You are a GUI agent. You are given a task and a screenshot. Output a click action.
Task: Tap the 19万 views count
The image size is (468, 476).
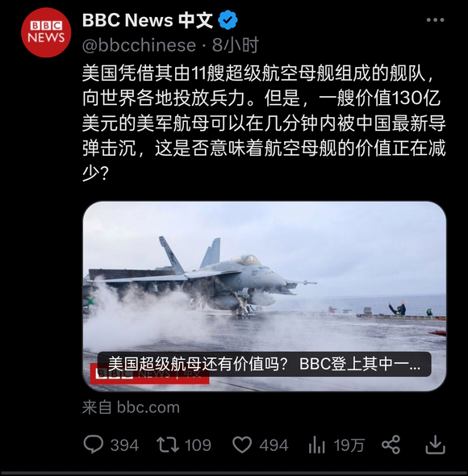[x=349, y=445]
